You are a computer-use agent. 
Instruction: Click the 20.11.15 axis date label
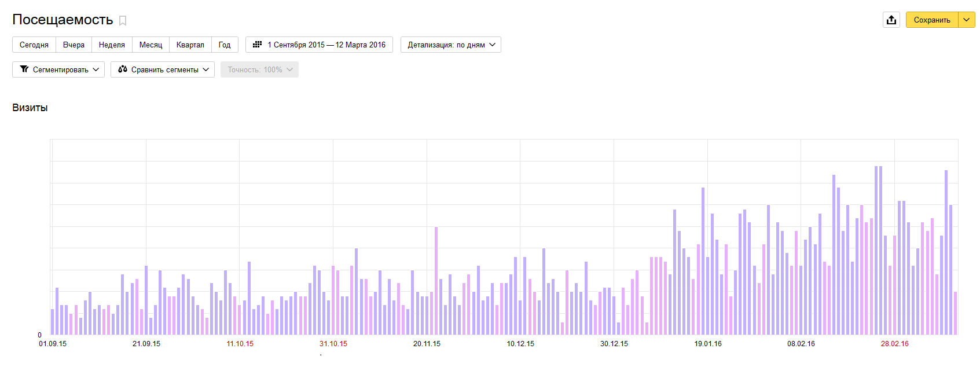(x=427, y=344)
